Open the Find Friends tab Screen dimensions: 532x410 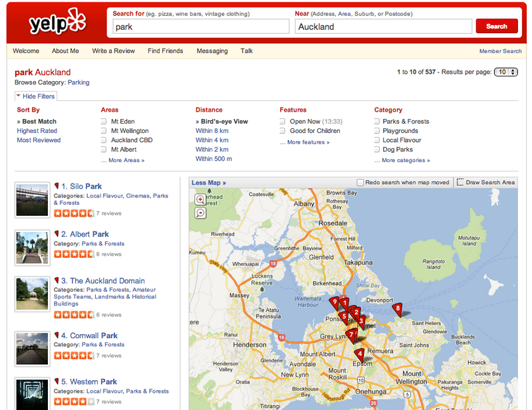[165, 51]
